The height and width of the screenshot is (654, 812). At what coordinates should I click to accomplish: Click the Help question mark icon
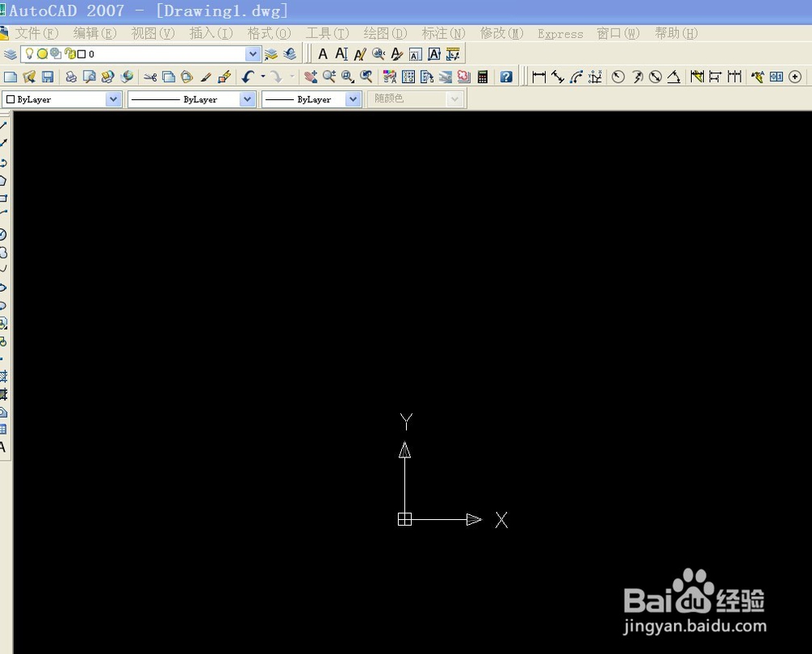pyautogui.click(x=507, y=77)
